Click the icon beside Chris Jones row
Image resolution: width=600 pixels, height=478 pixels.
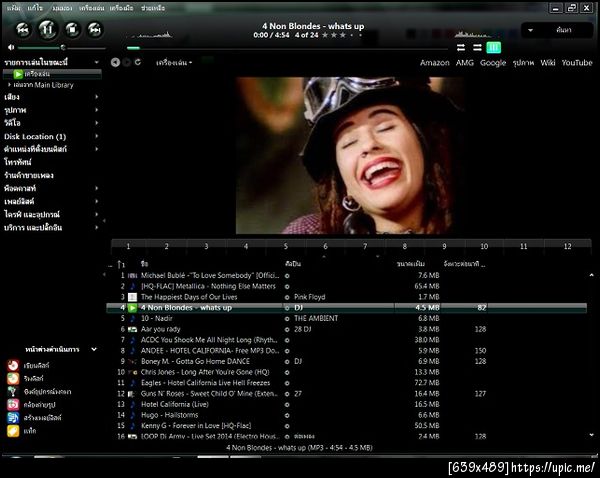point(133,372)
